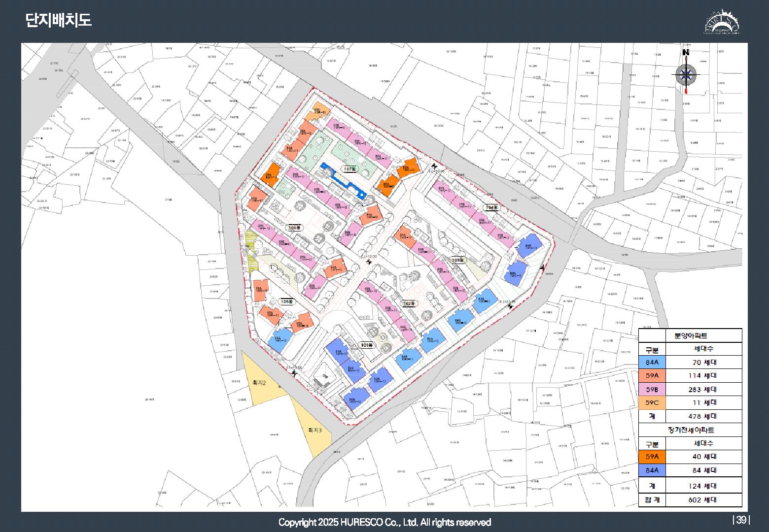Select the pink 59B legend swatch
The width and height of the screenshot is (769, 532).
[652, 390]
